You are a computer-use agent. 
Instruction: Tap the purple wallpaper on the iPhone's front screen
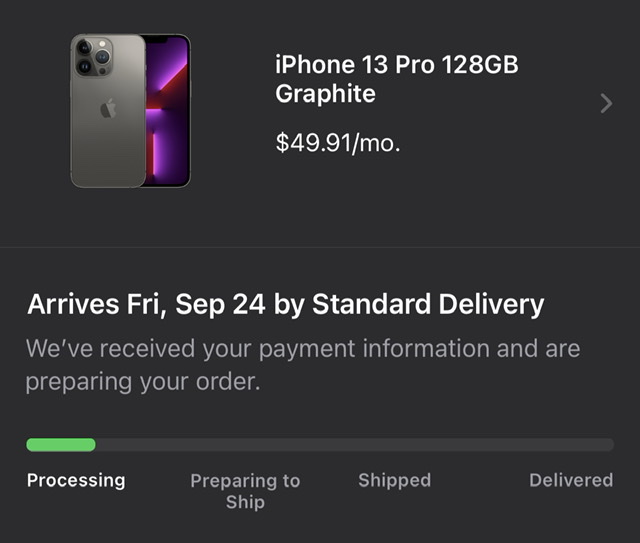166,110
